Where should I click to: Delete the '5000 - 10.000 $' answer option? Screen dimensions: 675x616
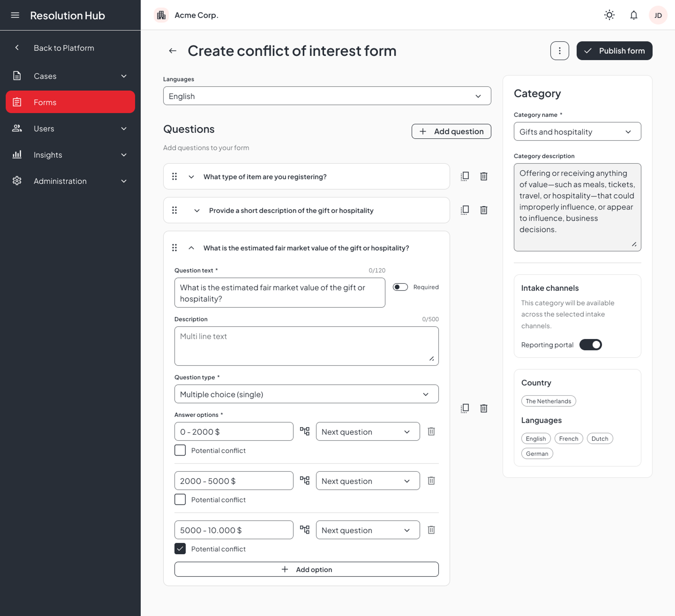click(431, 530)
